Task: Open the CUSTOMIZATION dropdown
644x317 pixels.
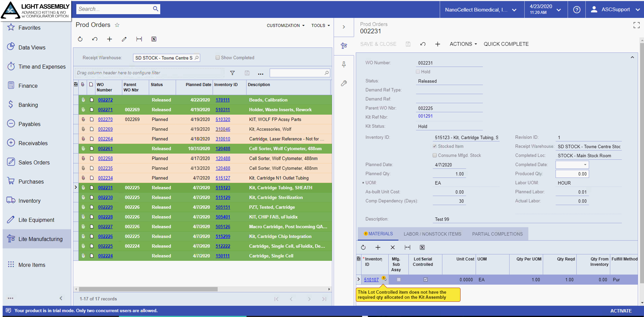Action: pyautogui.click(x=285, y=25)
